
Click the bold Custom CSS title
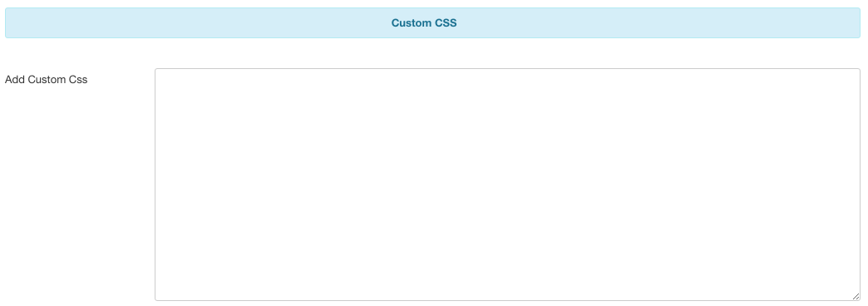[424, 22]
